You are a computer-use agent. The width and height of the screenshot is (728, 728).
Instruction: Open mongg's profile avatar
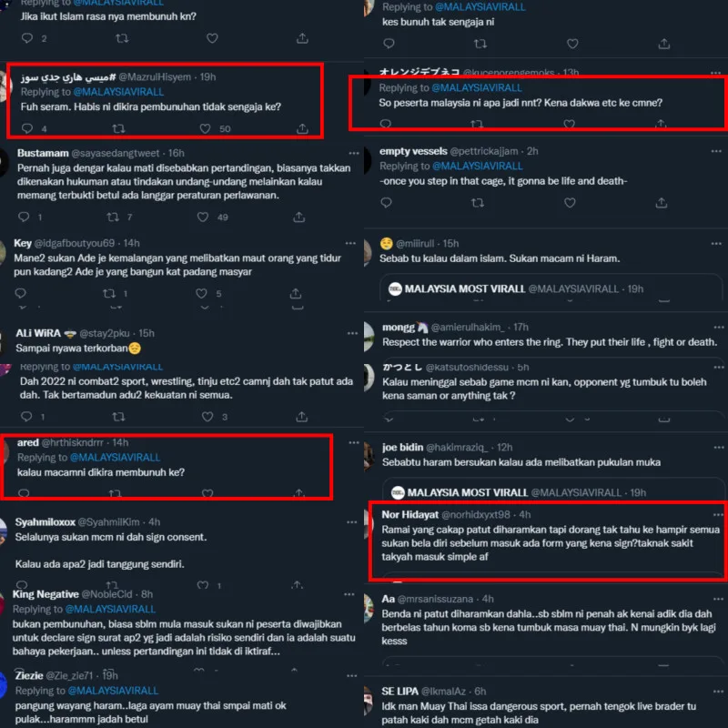[x=369, y=335]
